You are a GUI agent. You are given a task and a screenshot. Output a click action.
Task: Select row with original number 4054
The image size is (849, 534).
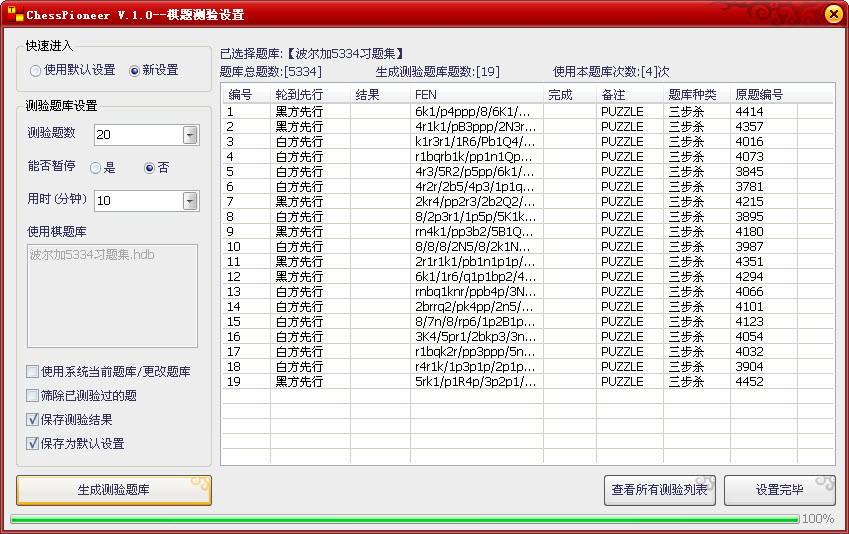pyautogui.click(x=528, y=336)
